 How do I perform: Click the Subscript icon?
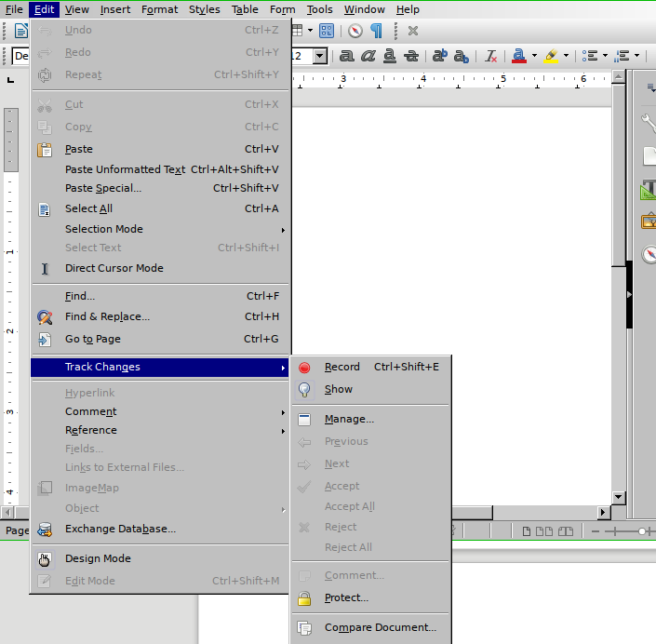tap(461, 56)
